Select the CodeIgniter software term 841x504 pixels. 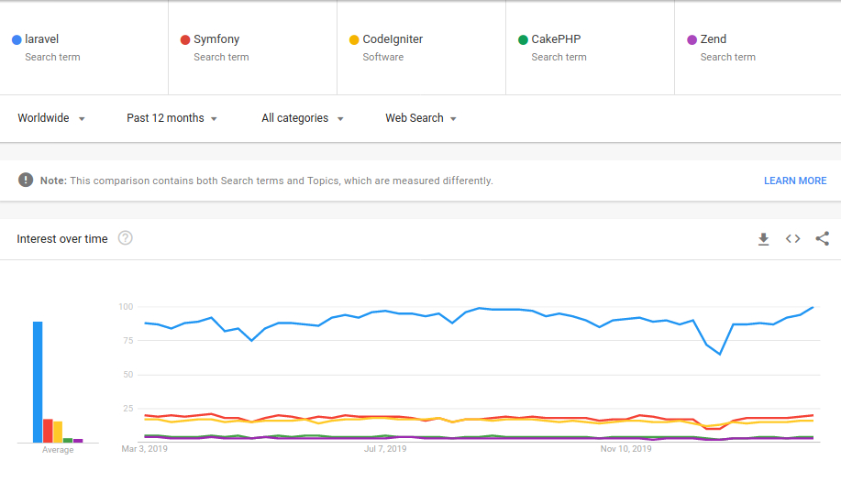421,48
